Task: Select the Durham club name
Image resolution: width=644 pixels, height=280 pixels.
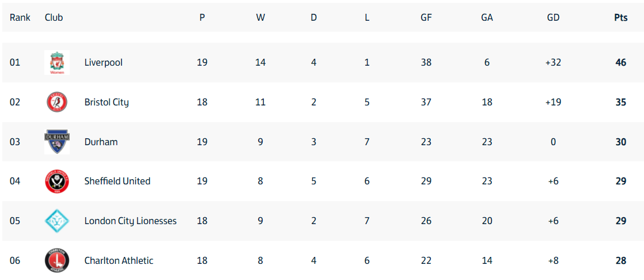Action: [x=101, y=142]
